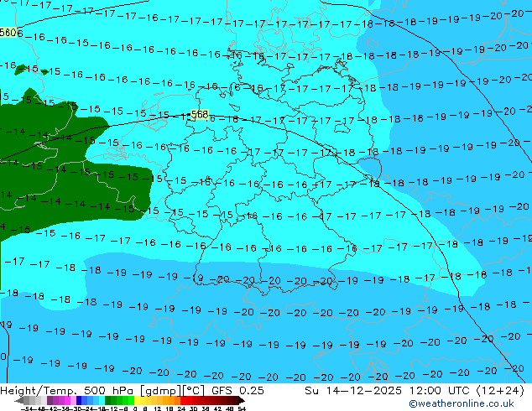Pick the dark green legend swatch
Image resolution: width=532 pixels, height=411 pixels.
pos(107,400)
